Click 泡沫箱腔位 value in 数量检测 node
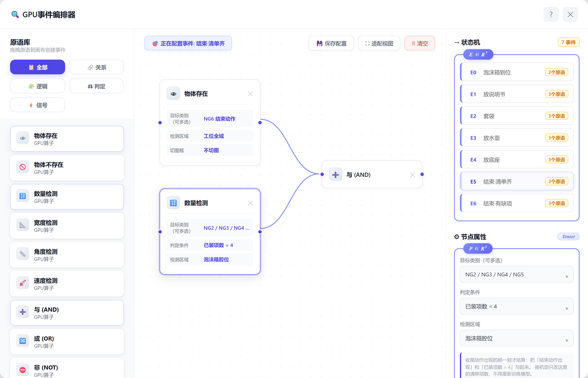588x378 pixels. click(x=216, y=260)
